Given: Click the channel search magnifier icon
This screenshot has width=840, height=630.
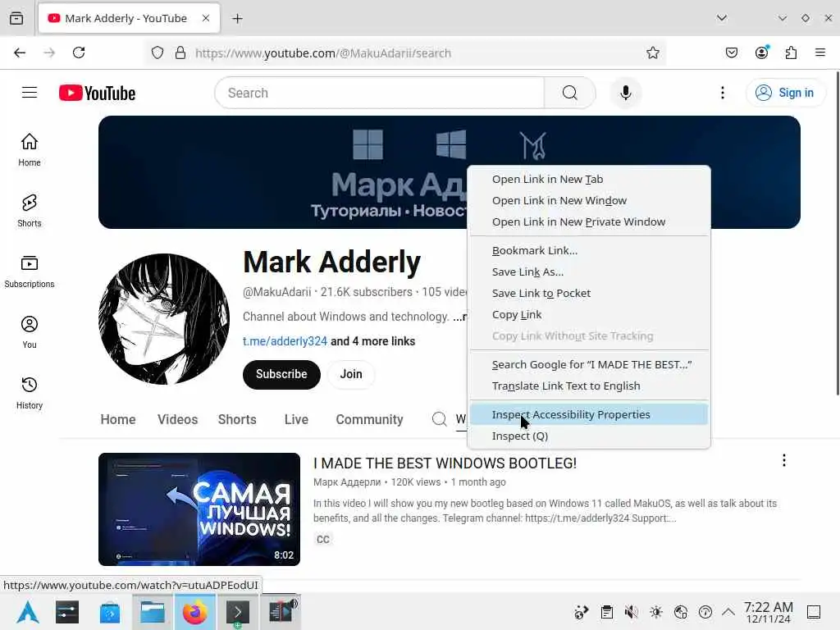Looking at the screenshot, I should (x=440, y=419).
